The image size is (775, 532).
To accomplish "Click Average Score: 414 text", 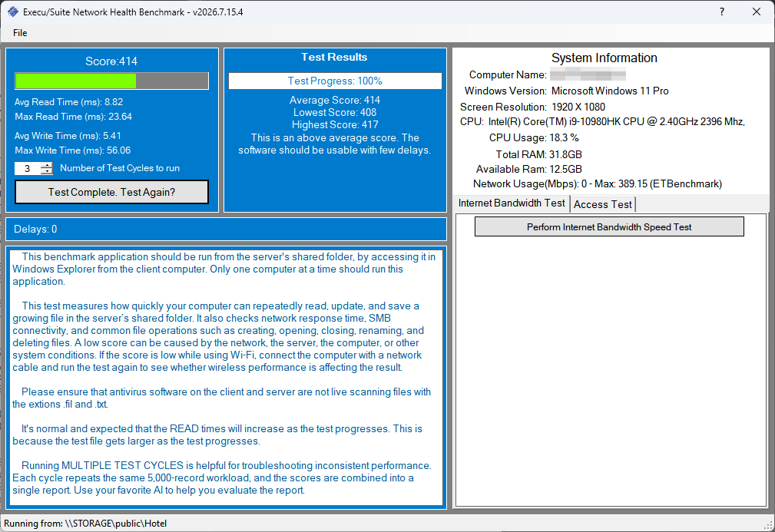I will [335, 101].
